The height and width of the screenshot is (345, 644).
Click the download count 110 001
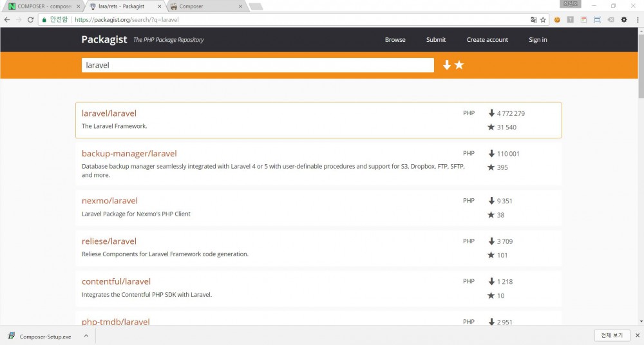coord(508,154)
